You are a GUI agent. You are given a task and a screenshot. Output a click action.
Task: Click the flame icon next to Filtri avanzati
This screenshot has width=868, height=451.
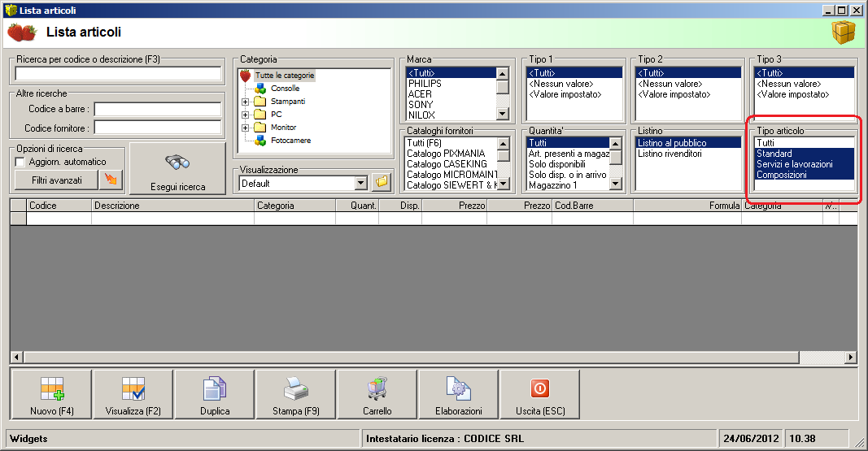point(111,180)
